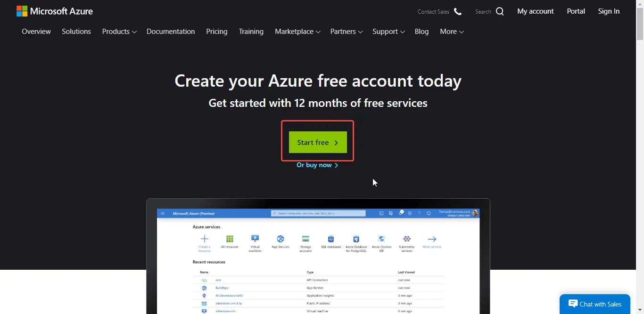Screen dimensions: 644x314
Task: Click the BuildApp row in Recent resources
Action: 318,288
